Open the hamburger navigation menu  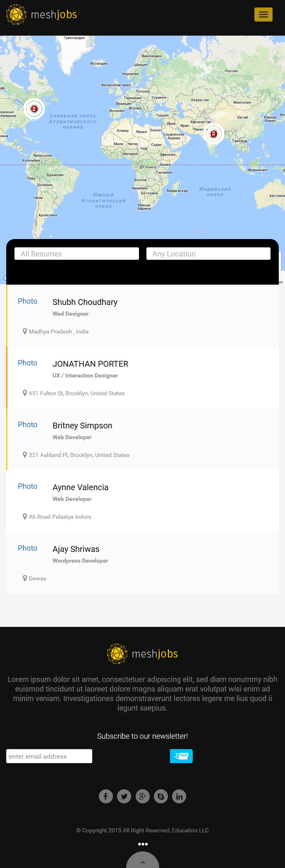pos(263,15)
